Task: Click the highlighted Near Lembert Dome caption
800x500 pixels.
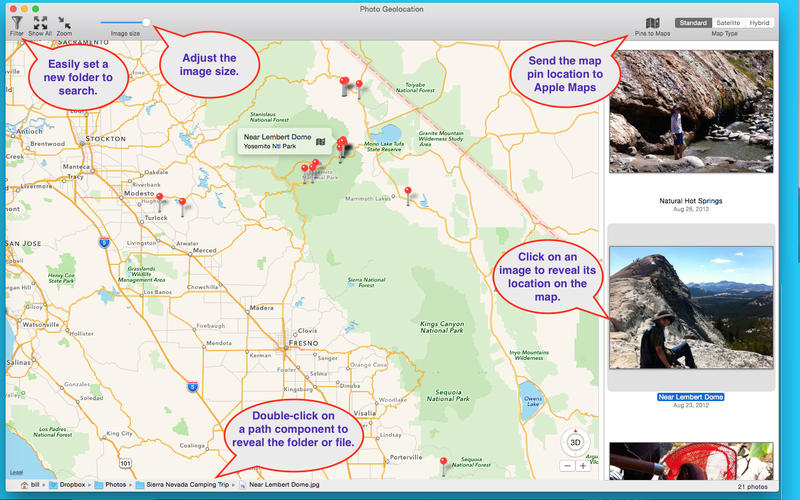Action: pyautogui.click(x=691, y=397)
